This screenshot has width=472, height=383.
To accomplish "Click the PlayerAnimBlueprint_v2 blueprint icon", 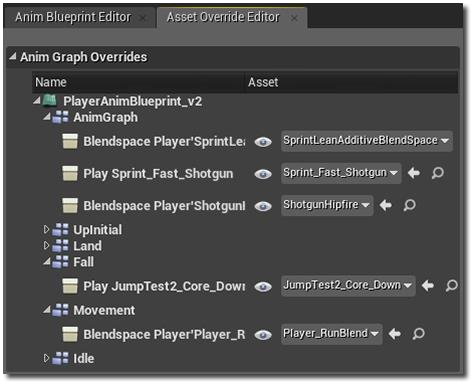I will coord(50,100).
